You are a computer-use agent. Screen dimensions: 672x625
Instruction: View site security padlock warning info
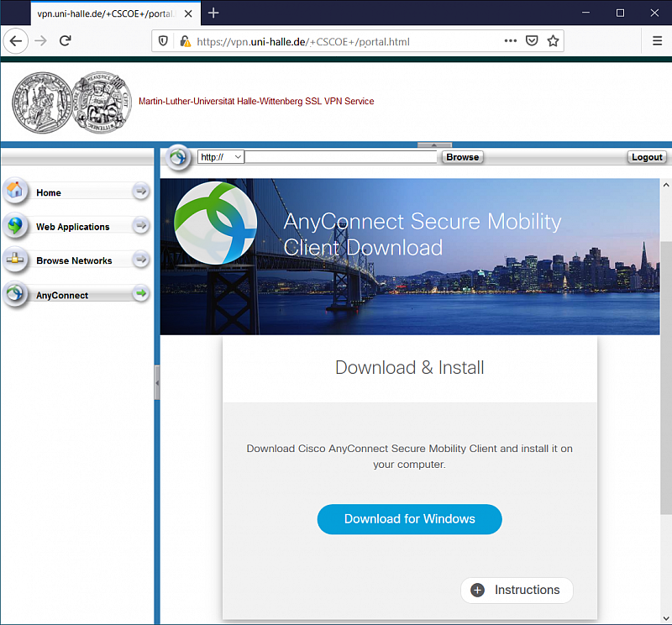tap(185, 41)
